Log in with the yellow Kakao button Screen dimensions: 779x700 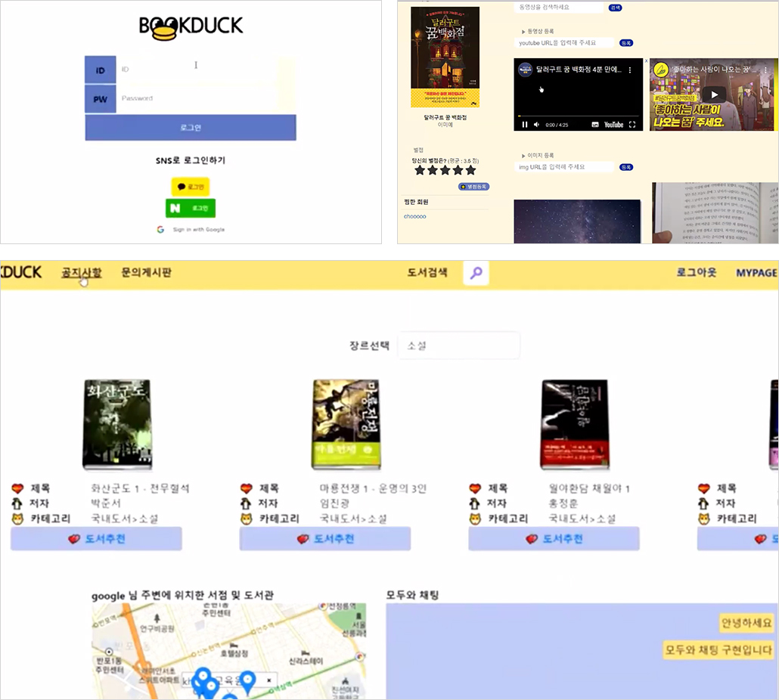[x=191, y=187]
